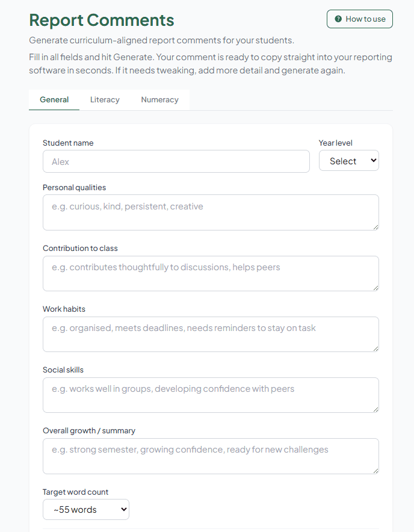This screenshot has width=414, height=532.
Task: Open the Year level Select dropdown
Action: point(349,160)
